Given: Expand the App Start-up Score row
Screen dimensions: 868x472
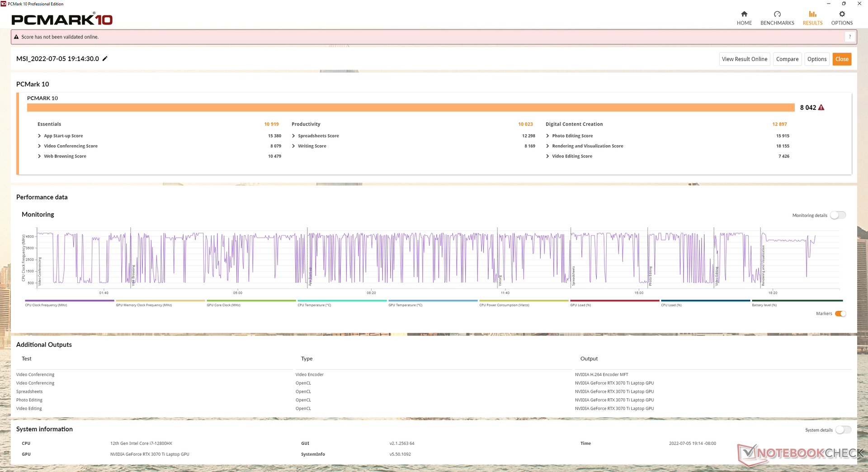Looking at the screenshot, I should (x=39, y=136).
